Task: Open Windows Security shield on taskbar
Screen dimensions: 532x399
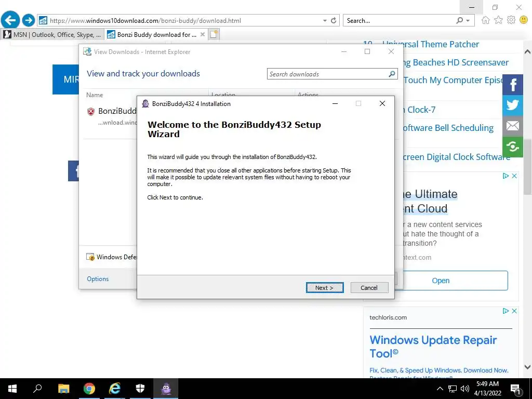Action: pyautogui.click(x=140, y=389)
